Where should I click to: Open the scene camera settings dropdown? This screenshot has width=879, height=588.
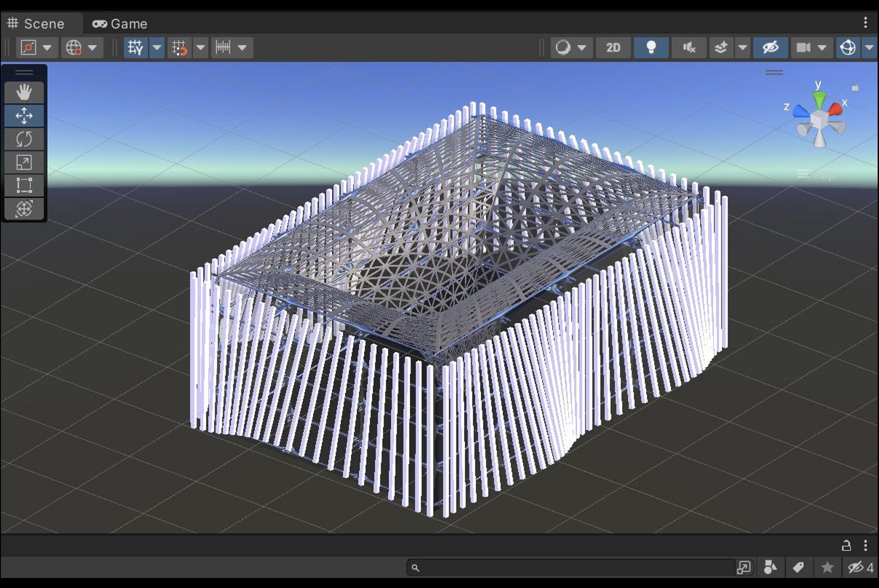(821, 47)
